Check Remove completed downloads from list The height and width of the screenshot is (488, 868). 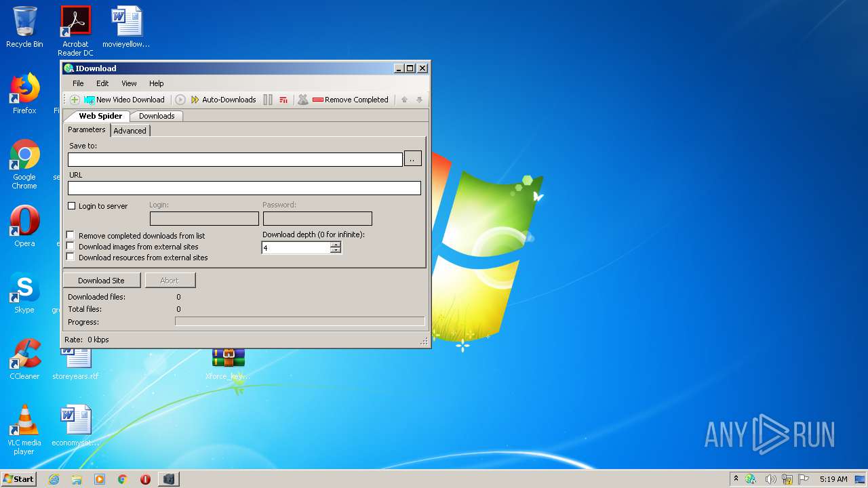71,236
